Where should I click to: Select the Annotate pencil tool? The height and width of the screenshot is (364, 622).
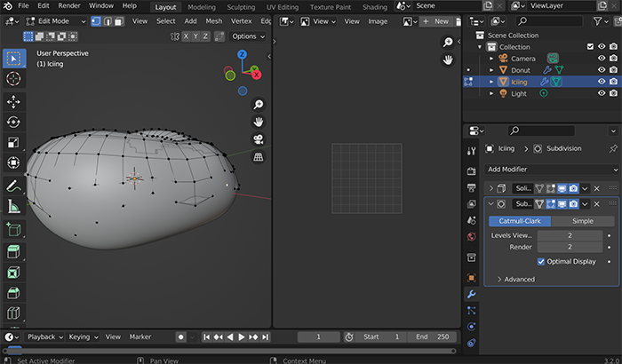coord(14,186)
